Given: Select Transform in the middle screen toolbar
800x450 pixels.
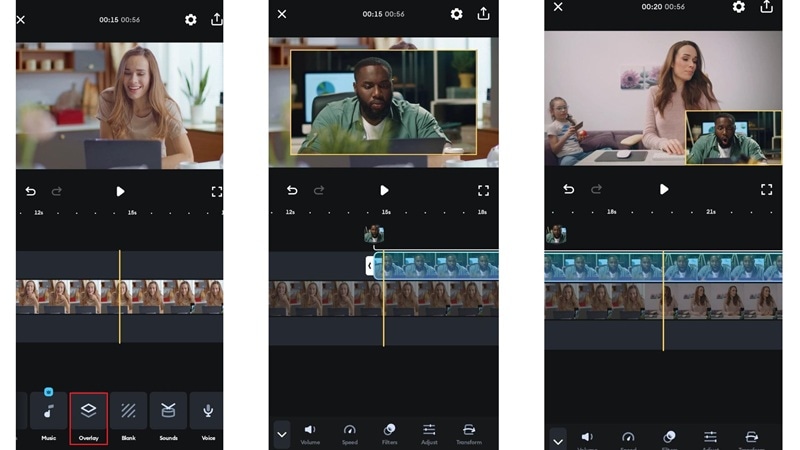Looking at the screenshot, I should click(469, 434).
